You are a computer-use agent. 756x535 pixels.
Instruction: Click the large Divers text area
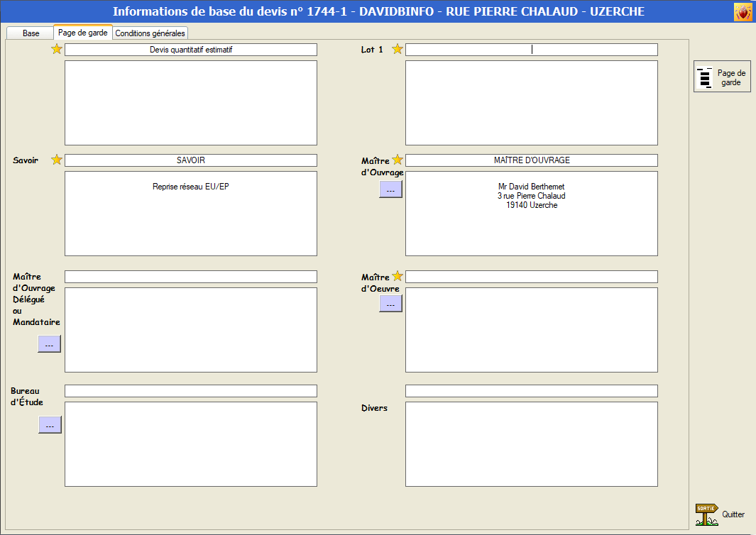click(531, 444)
